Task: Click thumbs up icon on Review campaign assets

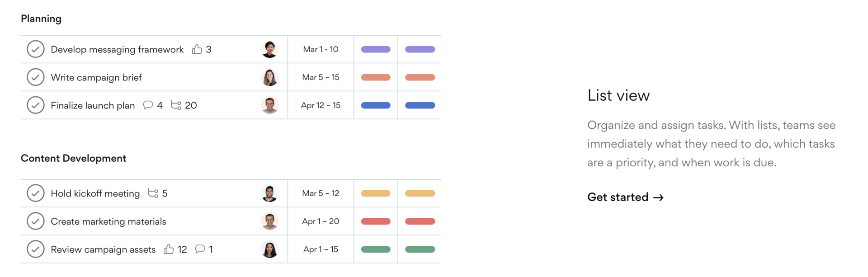Action: click(x=169, y=249)
